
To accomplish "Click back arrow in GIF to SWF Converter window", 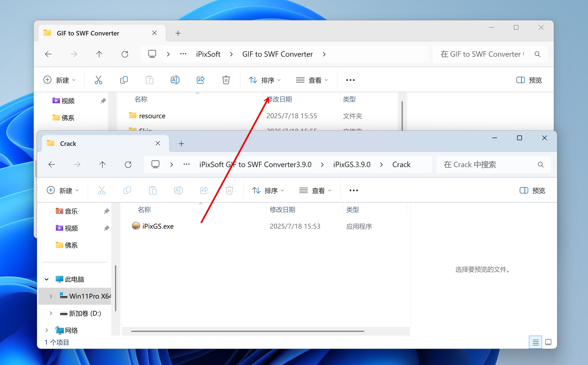I will coord(48,54).
